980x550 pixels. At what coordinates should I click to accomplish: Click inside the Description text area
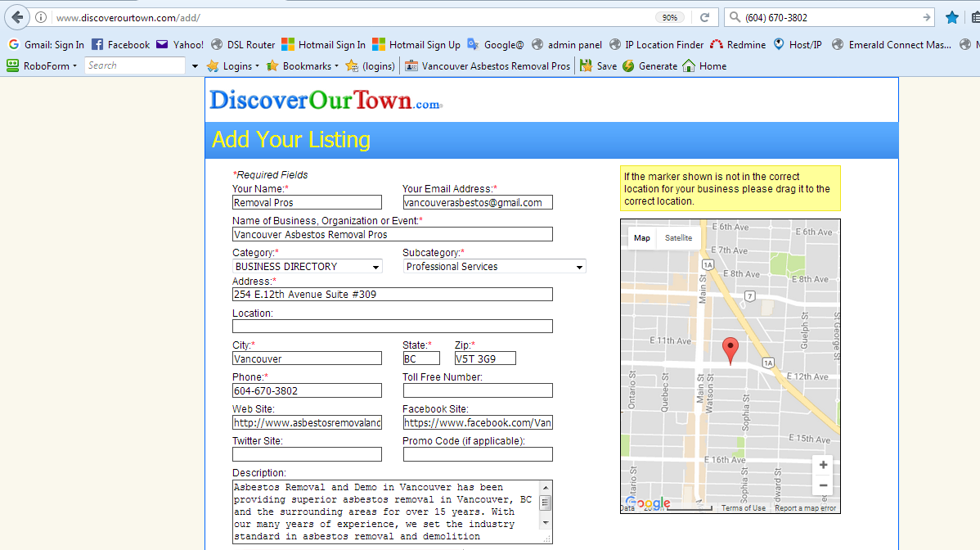tap(384, 512)
